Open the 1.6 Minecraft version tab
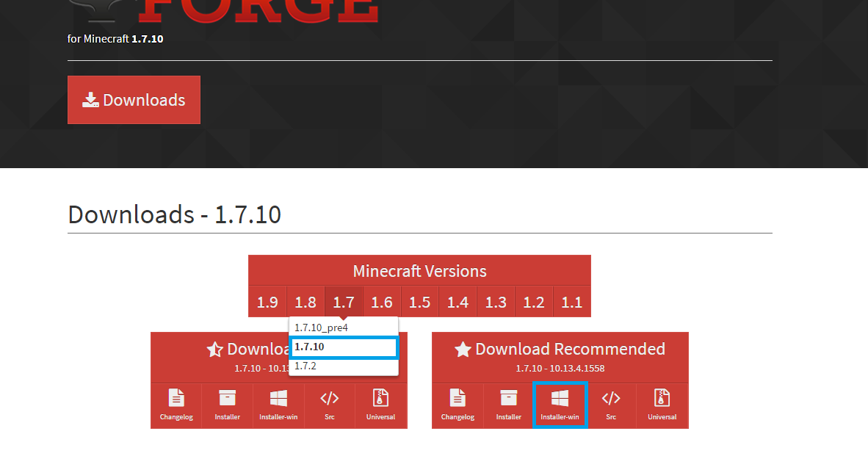 (x=382, y=302)
